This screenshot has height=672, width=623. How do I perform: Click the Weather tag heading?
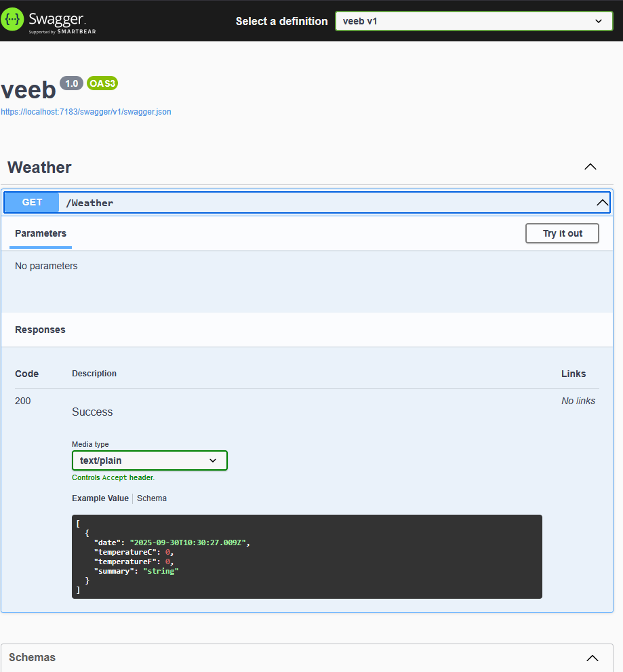tap(39, 167)
